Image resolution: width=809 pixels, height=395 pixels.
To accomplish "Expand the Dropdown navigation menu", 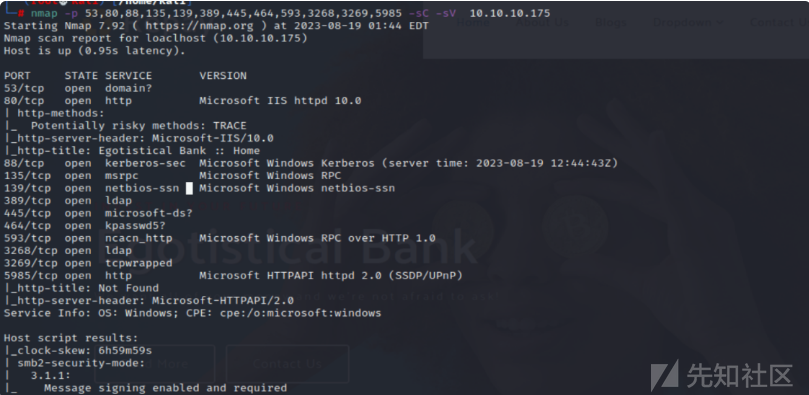I will point(688,23).
